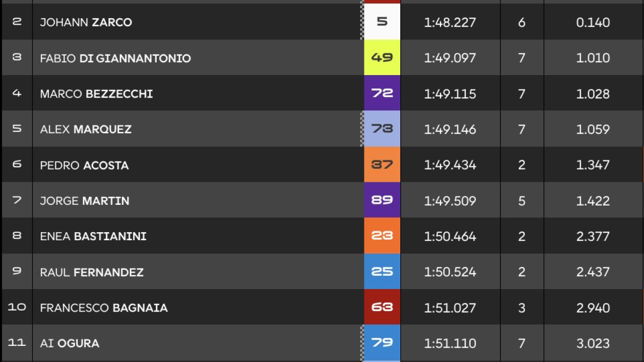Click Jorge Martin's lap time 1:49.509
644x362 pixels.
(450, 201)
